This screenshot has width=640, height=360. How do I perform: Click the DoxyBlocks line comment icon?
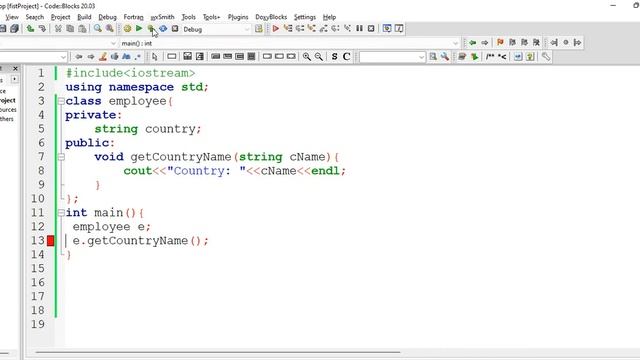pos(502,57)
